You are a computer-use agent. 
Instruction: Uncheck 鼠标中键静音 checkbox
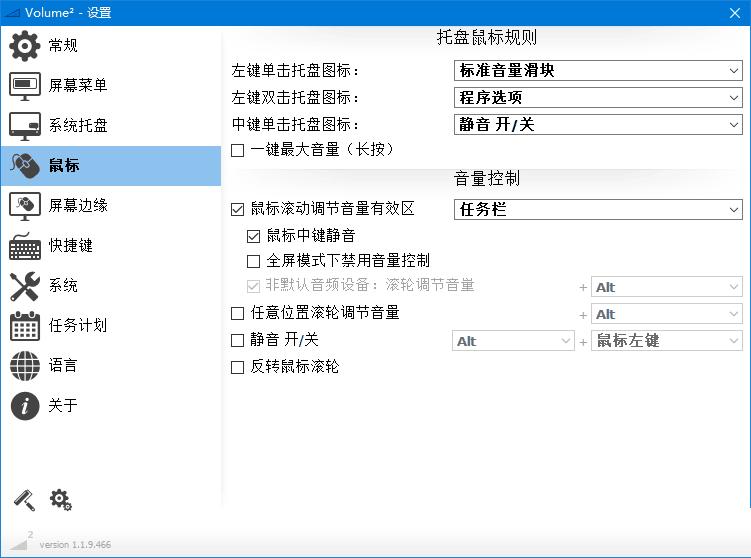point(253,236)
